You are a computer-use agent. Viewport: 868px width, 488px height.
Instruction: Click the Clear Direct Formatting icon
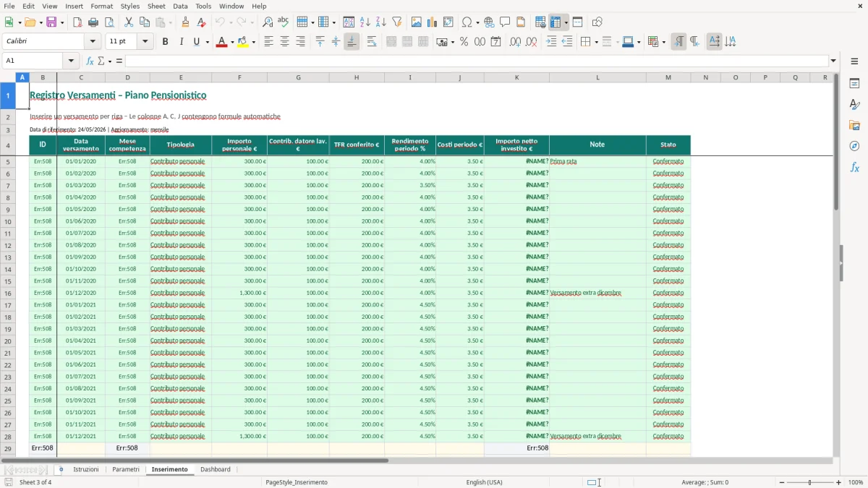click(202, 22)
